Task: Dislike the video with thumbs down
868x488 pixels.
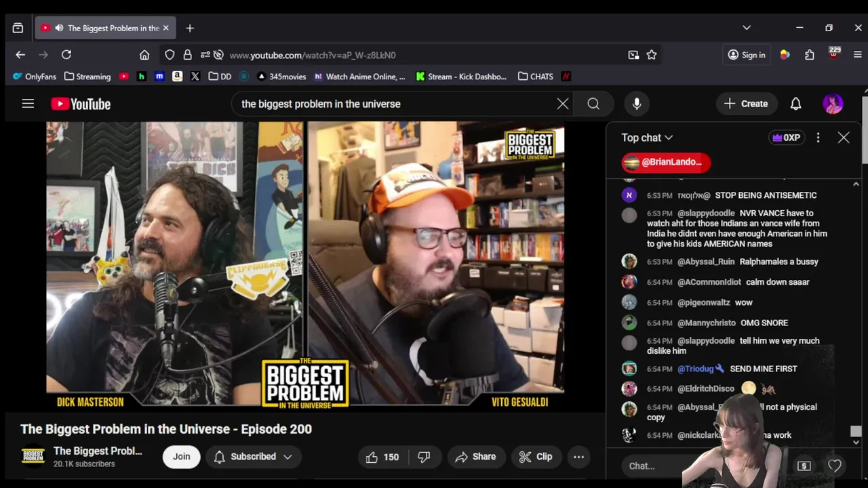Action: (424, 457)
